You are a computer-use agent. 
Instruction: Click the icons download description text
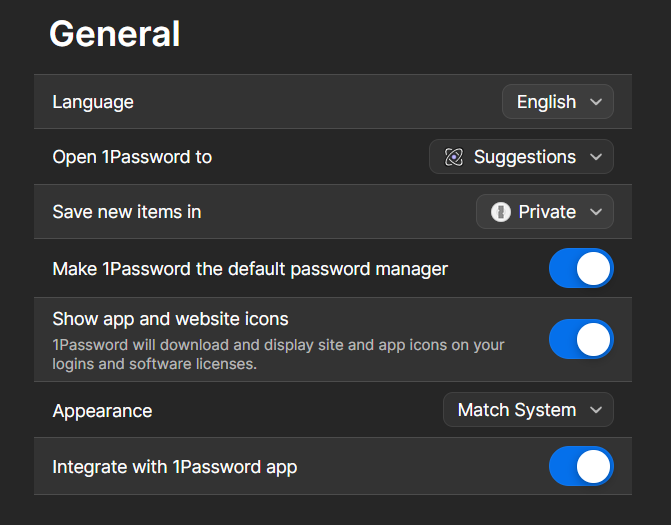278,355
